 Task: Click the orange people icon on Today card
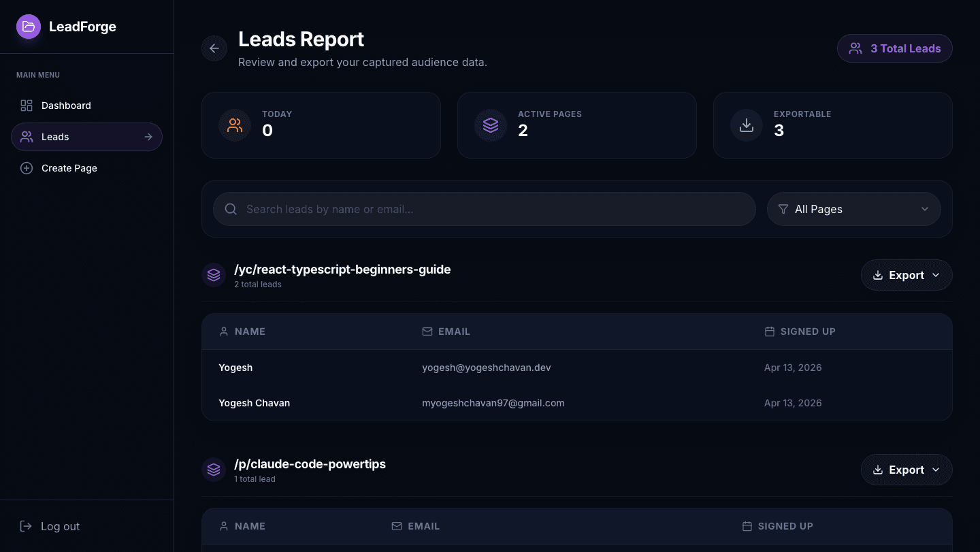(x=235, y=125)
